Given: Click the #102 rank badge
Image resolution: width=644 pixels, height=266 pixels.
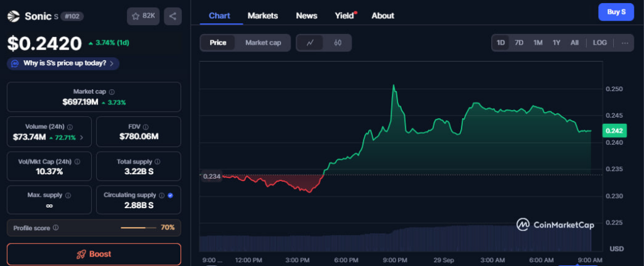Looking at the screenshot, I should click(x=72, y=16).
